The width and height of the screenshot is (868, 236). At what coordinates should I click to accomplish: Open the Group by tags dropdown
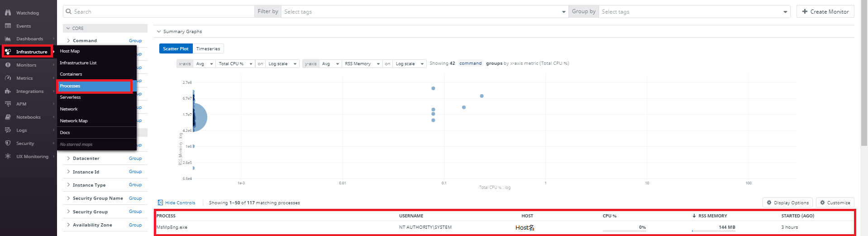695,11
